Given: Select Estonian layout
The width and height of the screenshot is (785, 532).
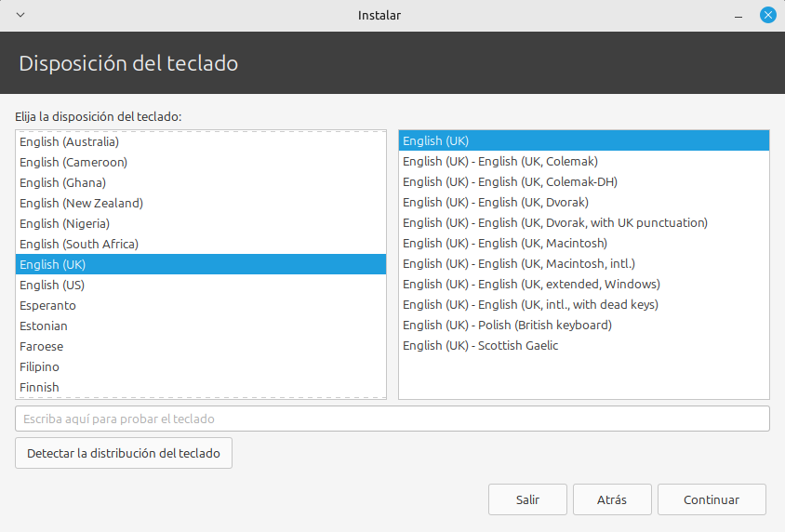Looking at the screenshot, I should [201, 326].
